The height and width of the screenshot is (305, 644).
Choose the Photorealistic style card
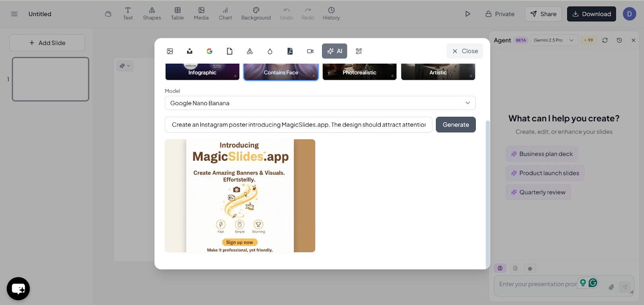pyautogui.click(x=359, y=72)
